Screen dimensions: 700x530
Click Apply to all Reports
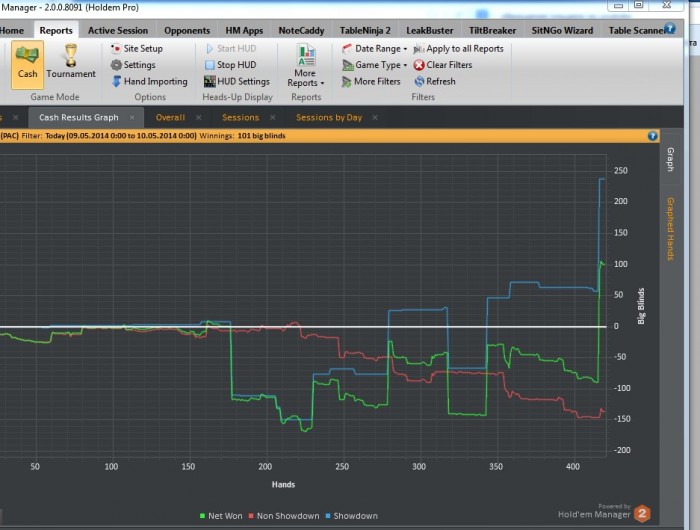point(458,48)
